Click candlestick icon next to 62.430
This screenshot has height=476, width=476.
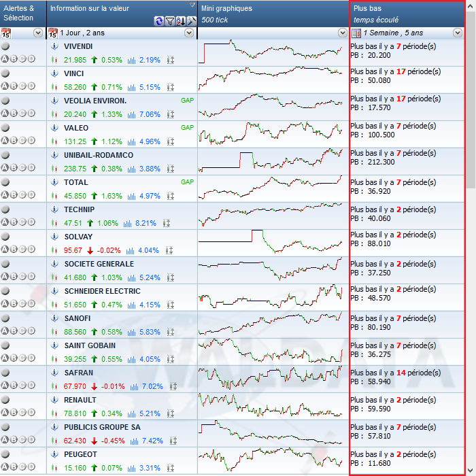coord(54,441)
